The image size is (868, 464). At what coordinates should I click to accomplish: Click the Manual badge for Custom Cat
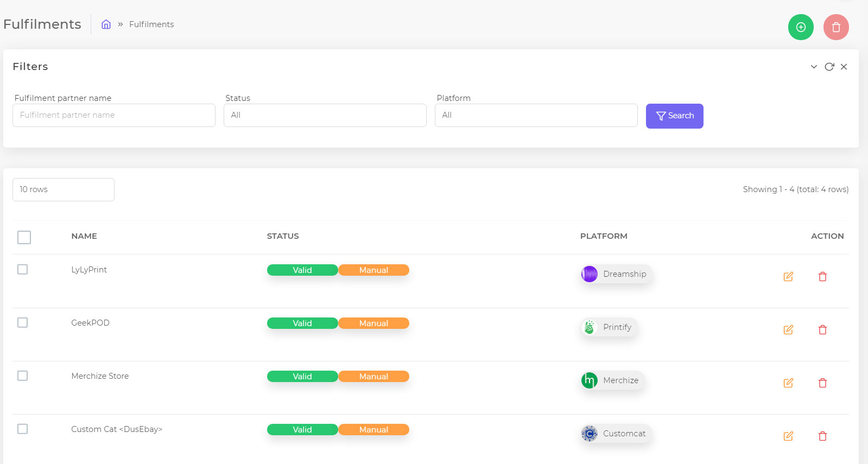(x=373, y=430)
